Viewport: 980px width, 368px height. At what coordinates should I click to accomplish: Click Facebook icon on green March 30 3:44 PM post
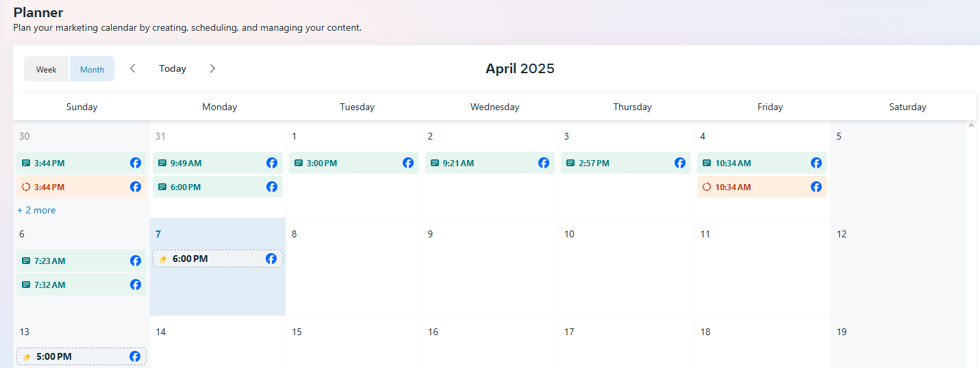pyautogui.click(x=136, y=163)
